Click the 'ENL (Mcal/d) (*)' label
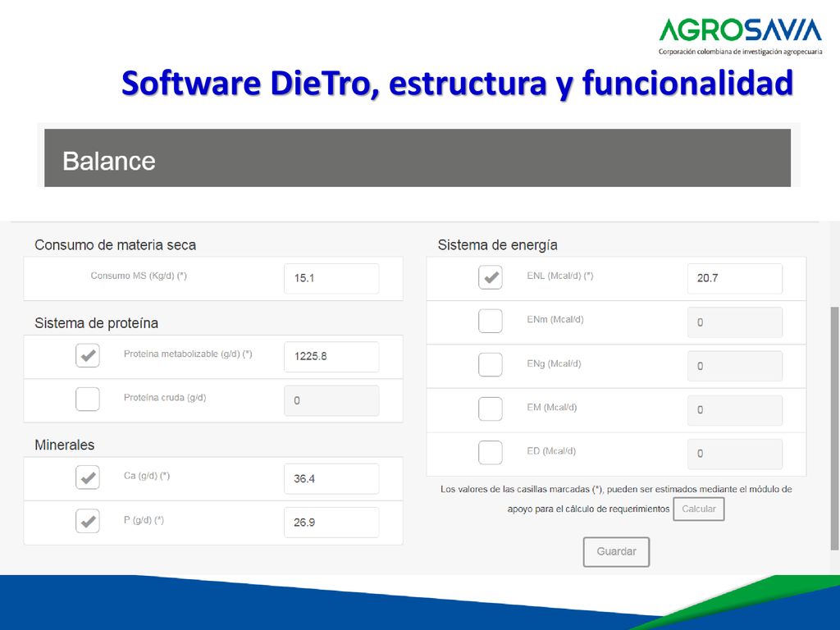The image size is (840, 630). point(559,276)
